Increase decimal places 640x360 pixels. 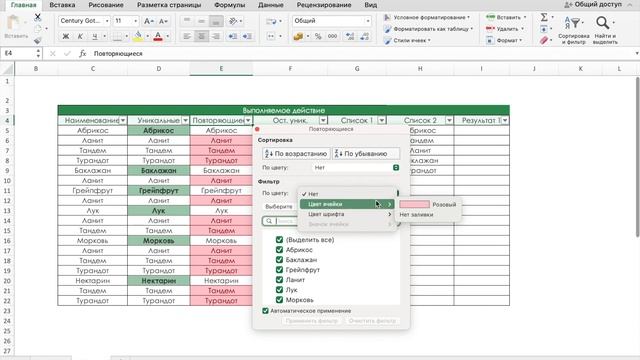point(350,36)
